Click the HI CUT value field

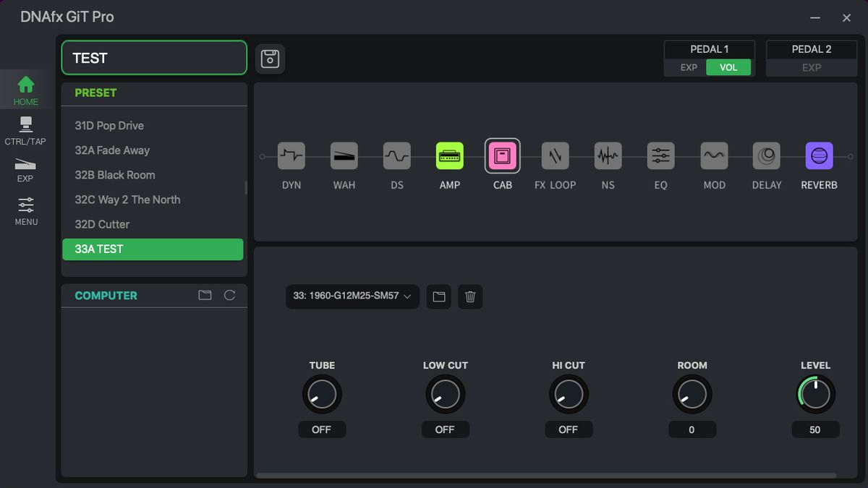point(569,429)
